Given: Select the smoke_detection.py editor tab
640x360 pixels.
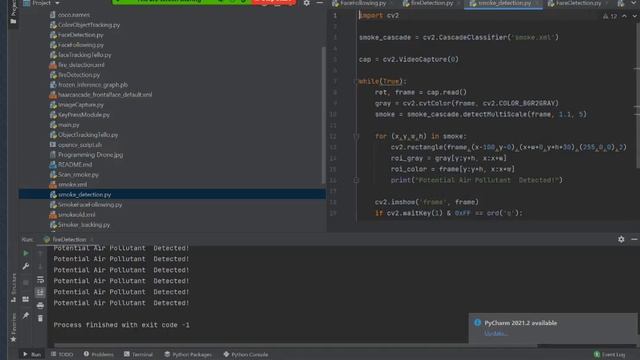Looking at the screenshot, I should click(x=503, y=3).
